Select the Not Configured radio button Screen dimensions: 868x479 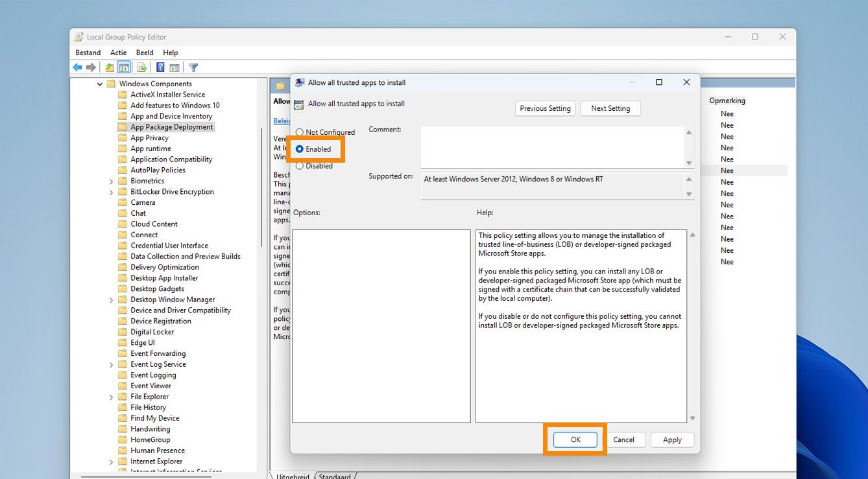tap(300, 132)
